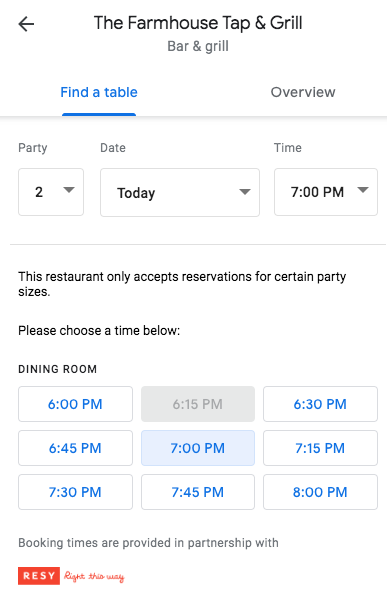Open the Time dropdown showing 7:00 PM
This screenshot has width=387, height=615.
point(326,192)
